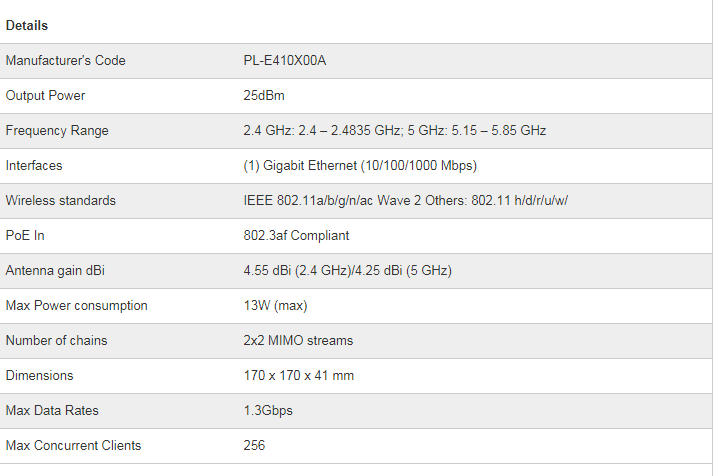Select the 25dBm output power value
The height and width of the screenshot is (476, 716).
(x=263, y=96)
